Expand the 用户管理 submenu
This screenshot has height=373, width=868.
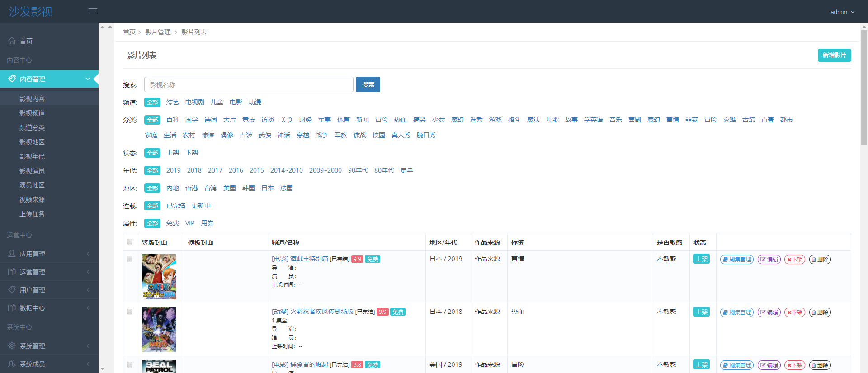pyautogui.click(x=88, y=290)
